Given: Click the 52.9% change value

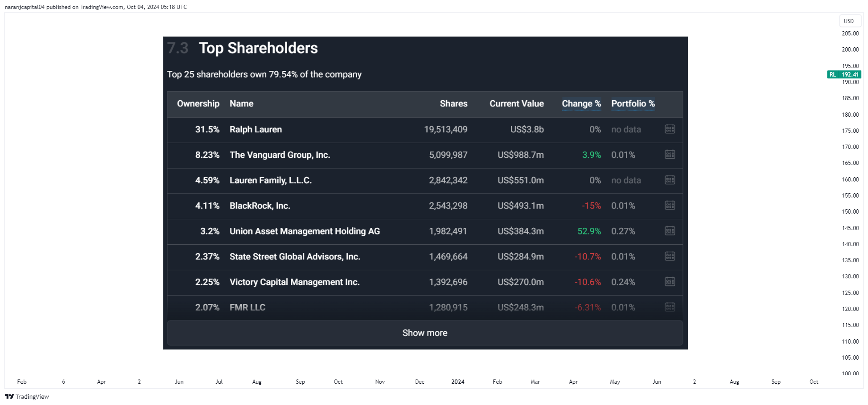Looking at the screenshot, I should 589,232.
